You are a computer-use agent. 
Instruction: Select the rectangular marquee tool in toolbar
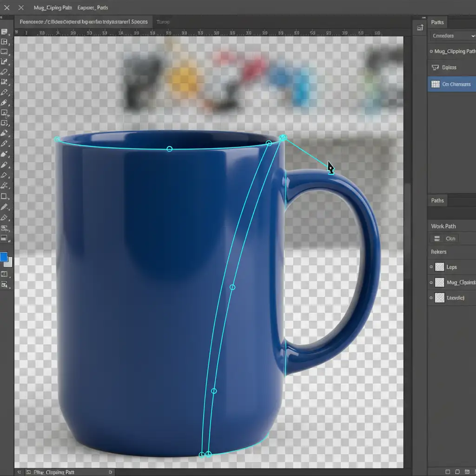[5, 52]
